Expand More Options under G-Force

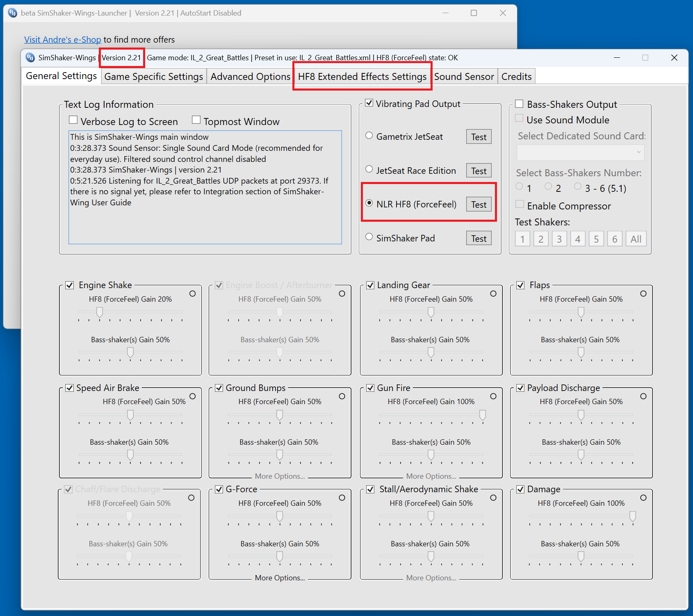pyautogui.click(x=280, y=578)
